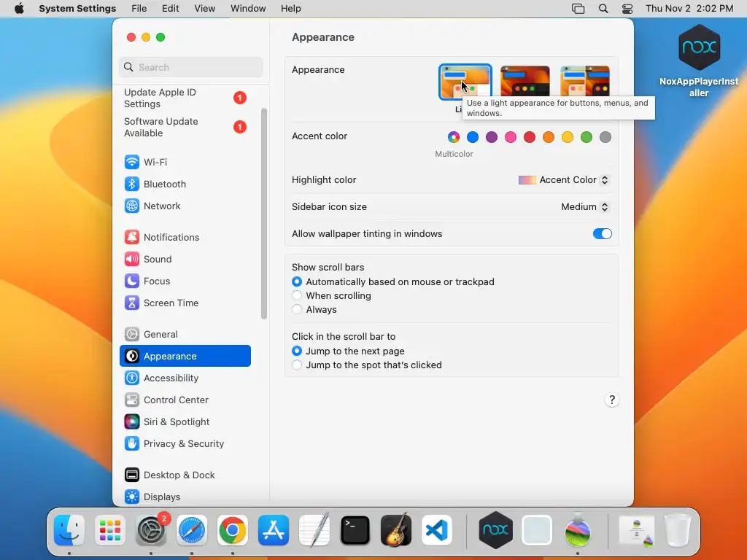
Task: Open the Edit menu
Action: pyautogui.click(x=170, y=9)
